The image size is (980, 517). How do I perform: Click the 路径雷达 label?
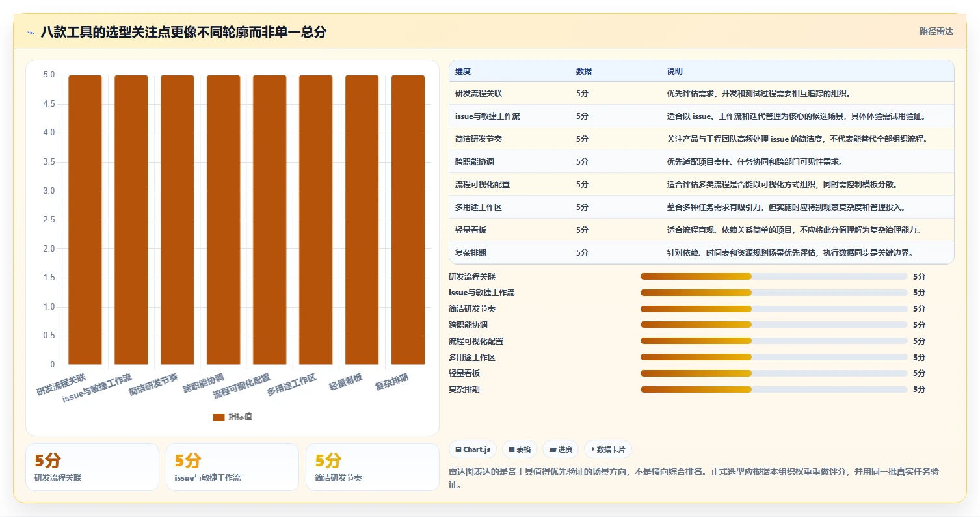coord(936,31)
